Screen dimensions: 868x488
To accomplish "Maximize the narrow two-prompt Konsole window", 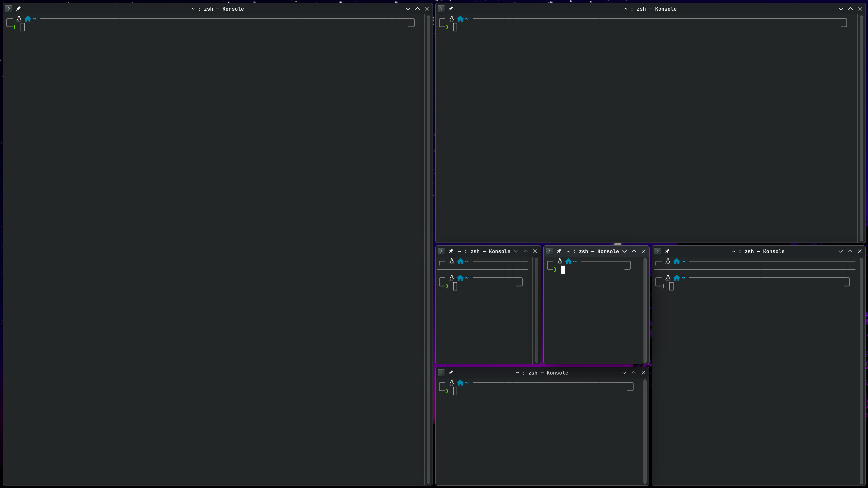I will pos(526,251).
